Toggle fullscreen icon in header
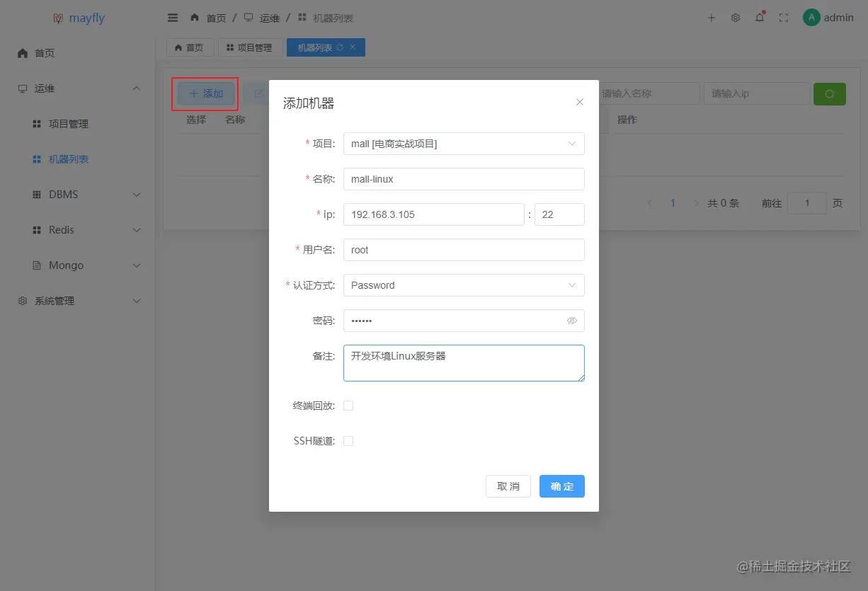The image size is (868, 591). (x=784, y=18)
